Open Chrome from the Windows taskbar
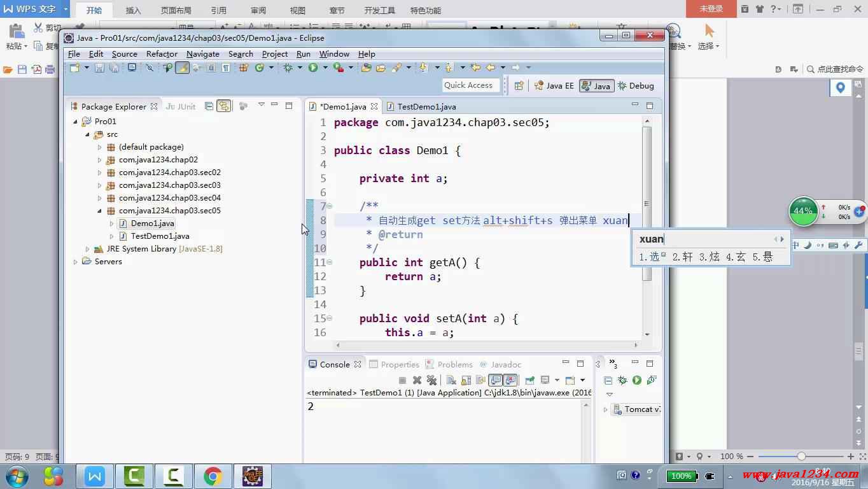 click(213, 476)
